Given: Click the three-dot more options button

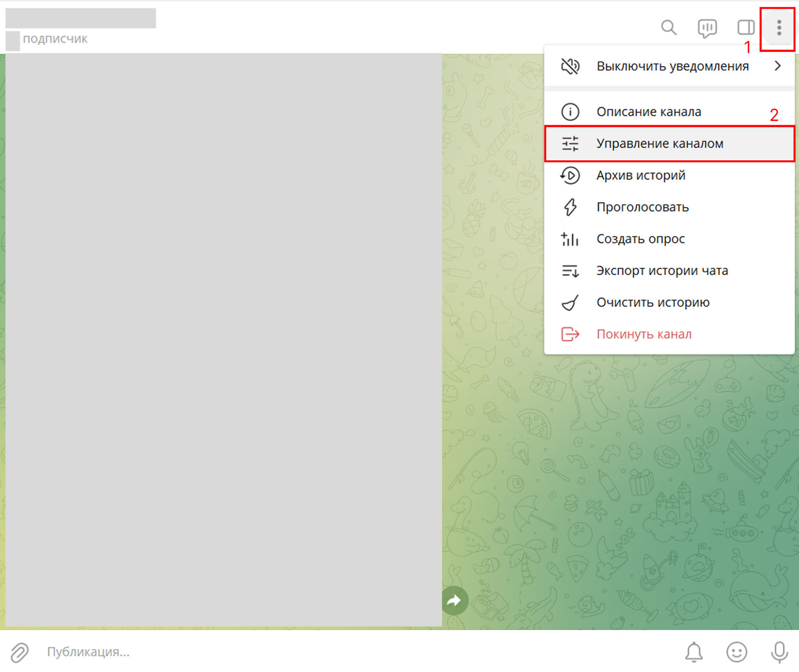Looking at the screenshot, I should pos(778,28).
